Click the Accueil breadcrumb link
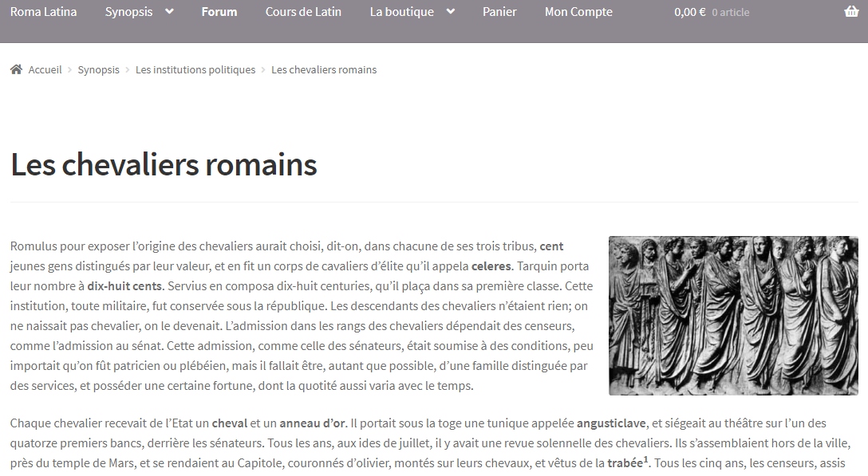Viewport: 868px width, 476px height. [x=45, y=69]
